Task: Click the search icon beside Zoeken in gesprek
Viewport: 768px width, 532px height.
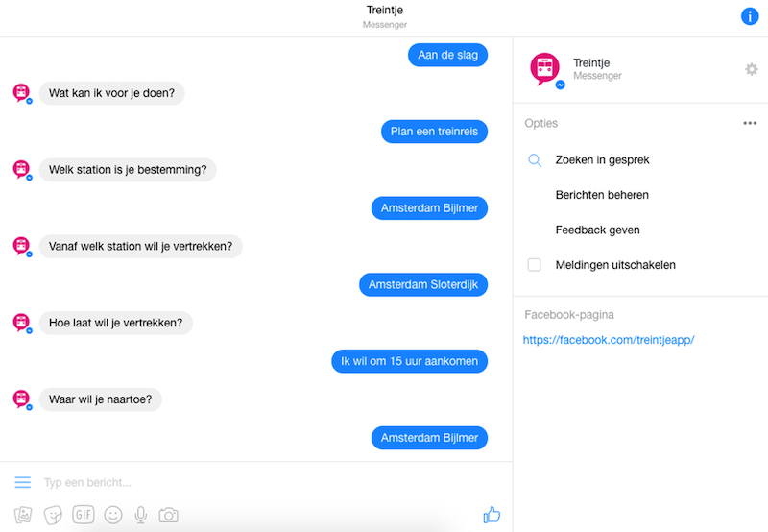Action: point(535,159)
